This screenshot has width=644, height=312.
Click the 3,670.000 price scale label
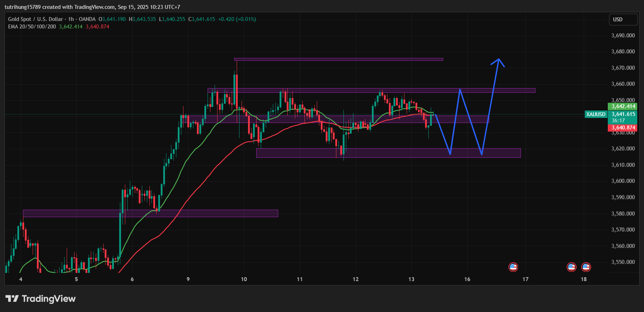pos(623,68)
